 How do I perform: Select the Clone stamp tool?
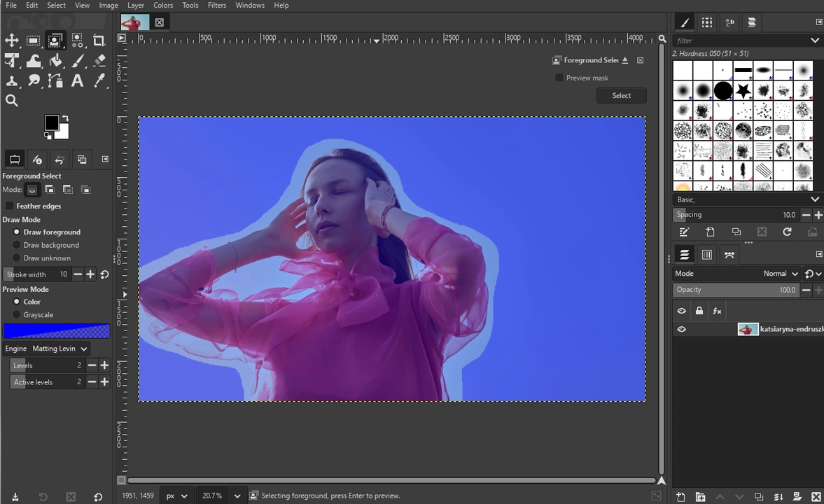click(x=12, y=81)
